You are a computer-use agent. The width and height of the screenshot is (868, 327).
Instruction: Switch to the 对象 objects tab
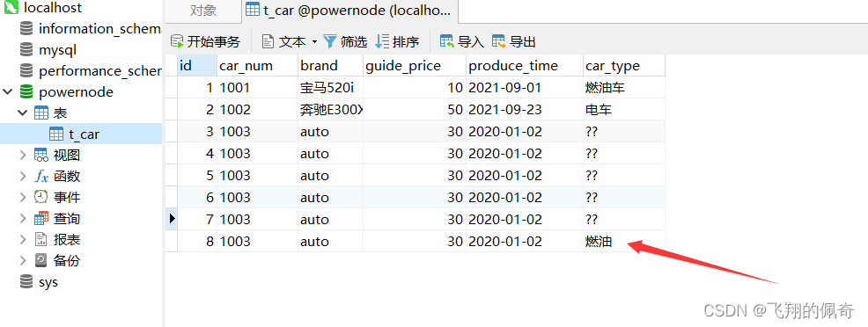(203, 11)
